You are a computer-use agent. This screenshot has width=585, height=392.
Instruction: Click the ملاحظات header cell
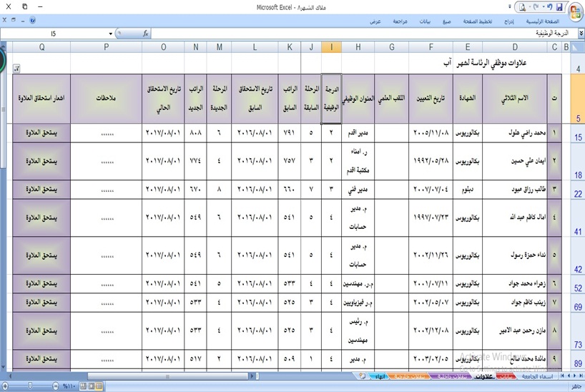click(106, 99)
